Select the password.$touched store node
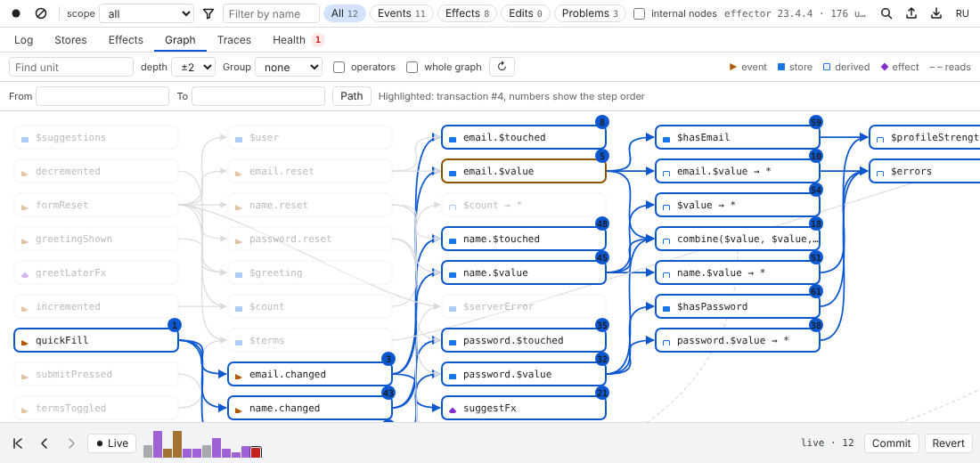 (x=524, y=340)
